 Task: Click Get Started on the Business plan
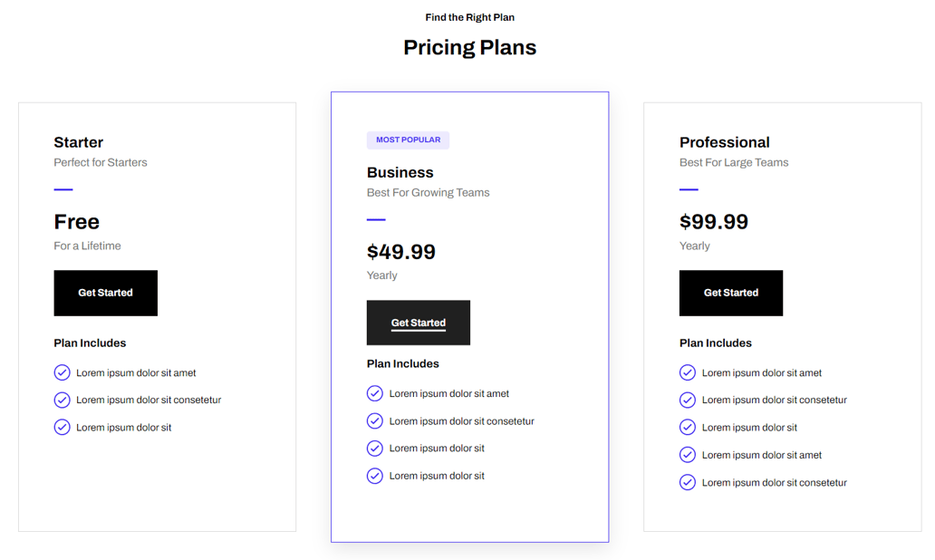418,323
